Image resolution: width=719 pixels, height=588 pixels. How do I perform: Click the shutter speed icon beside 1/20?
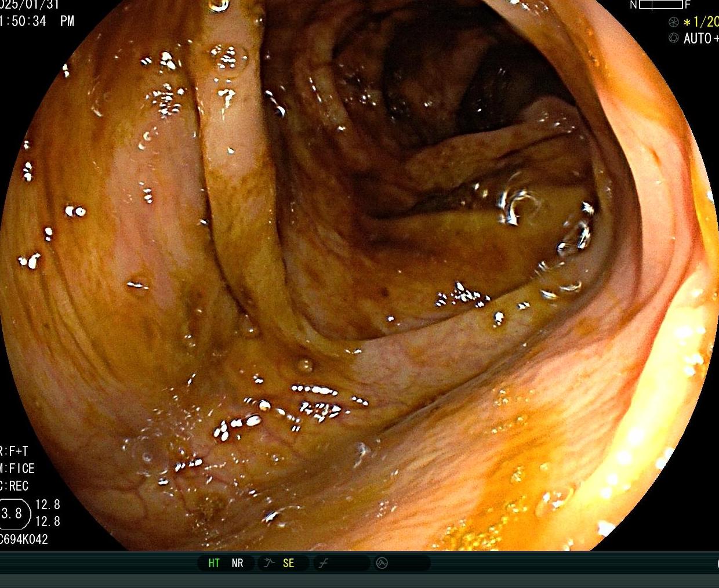(x=673, y=22)
